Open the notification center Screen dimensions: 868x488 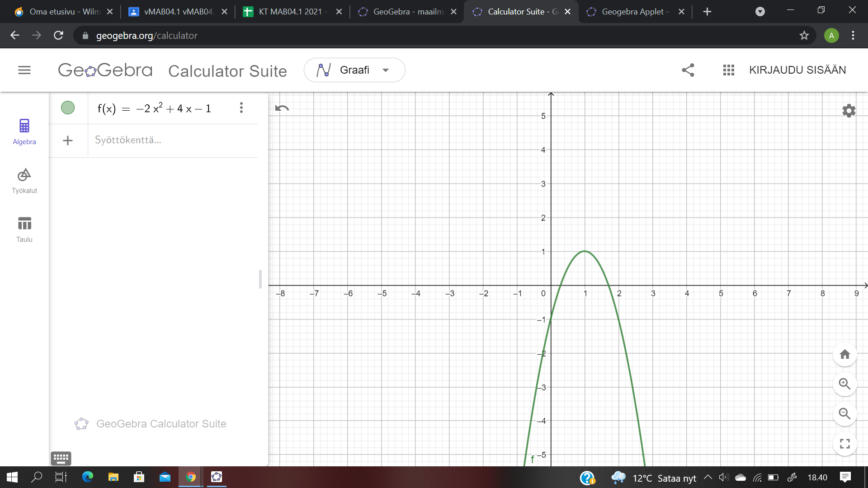tap(845, 477)
